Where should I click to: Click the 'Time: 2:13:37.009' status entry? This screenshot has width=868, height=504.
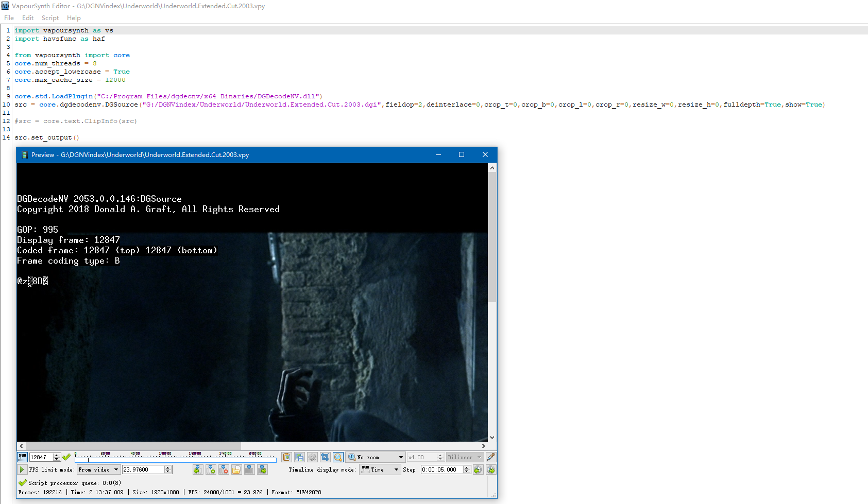97,492
